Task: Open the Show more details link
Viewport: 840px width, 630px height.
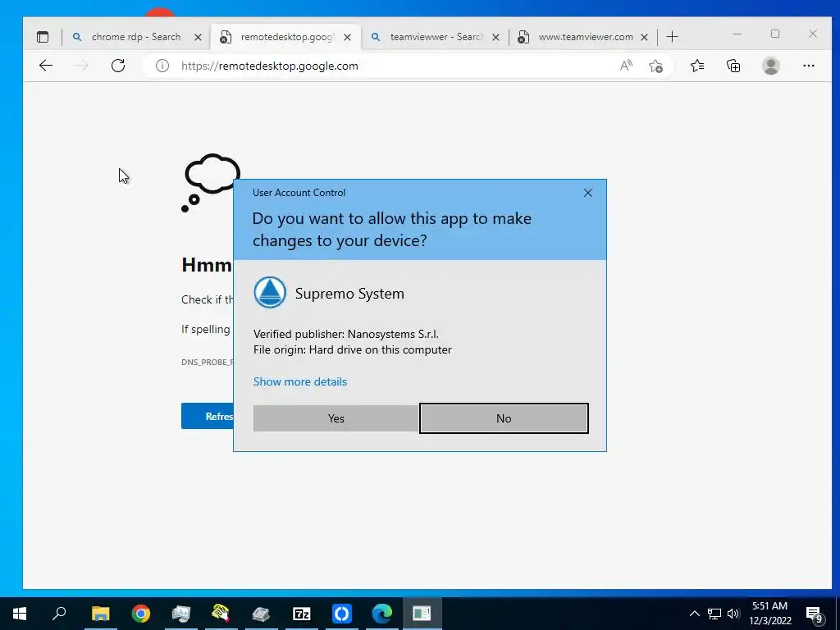Action: click(x=300, y=381)
